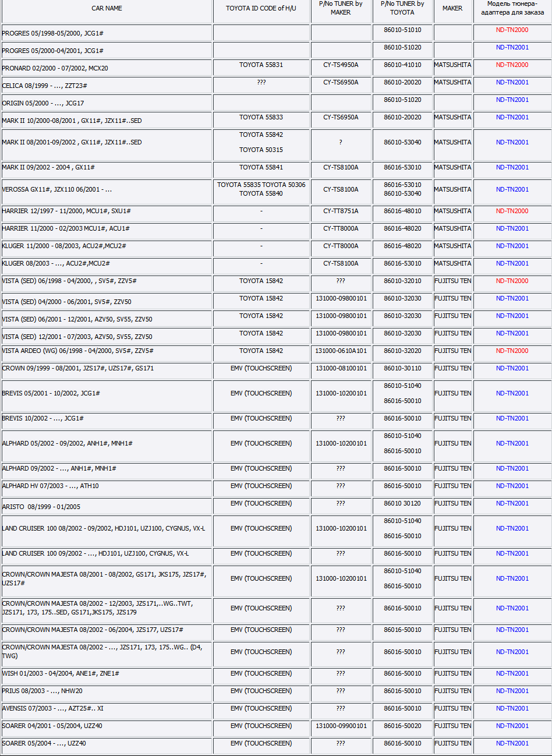Select part number 86016-50020 in SOARER row
Screen dimensions: 552x756
[x=402, y=726]
